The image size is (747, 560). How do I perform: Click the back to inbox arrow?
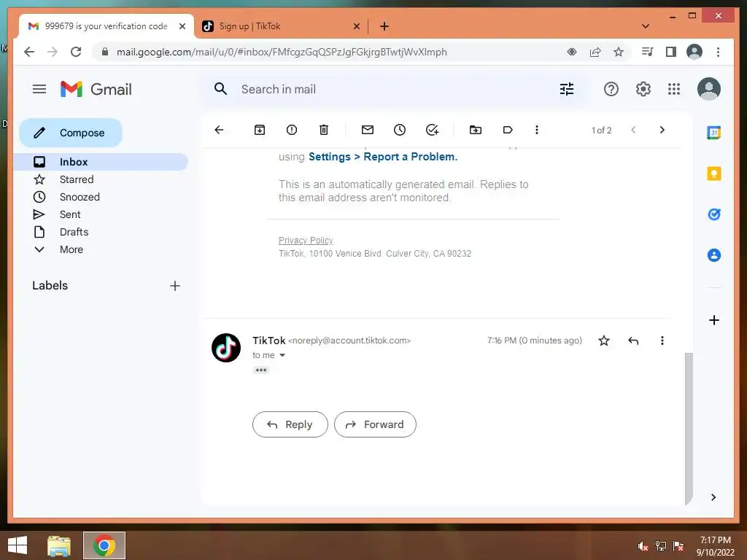tap(219, 130)
